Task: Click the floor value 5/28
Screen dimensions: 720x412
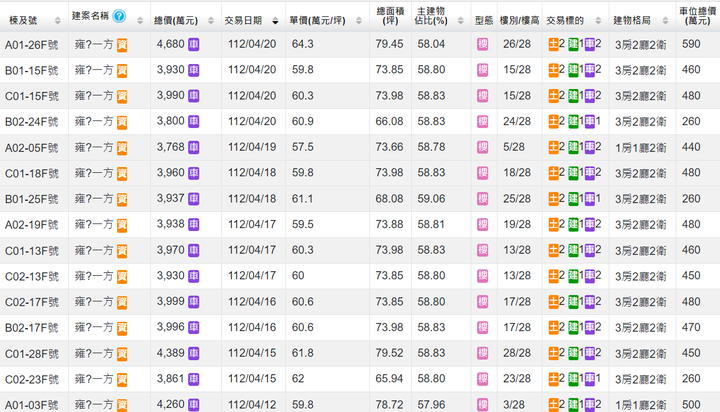Action: [514, 147]
